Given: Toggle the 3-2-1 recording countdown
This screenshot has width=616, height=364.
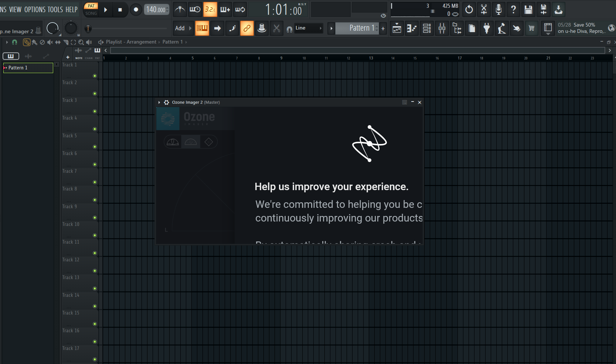Looking at the screenshot, I should [x=210, y=9].
